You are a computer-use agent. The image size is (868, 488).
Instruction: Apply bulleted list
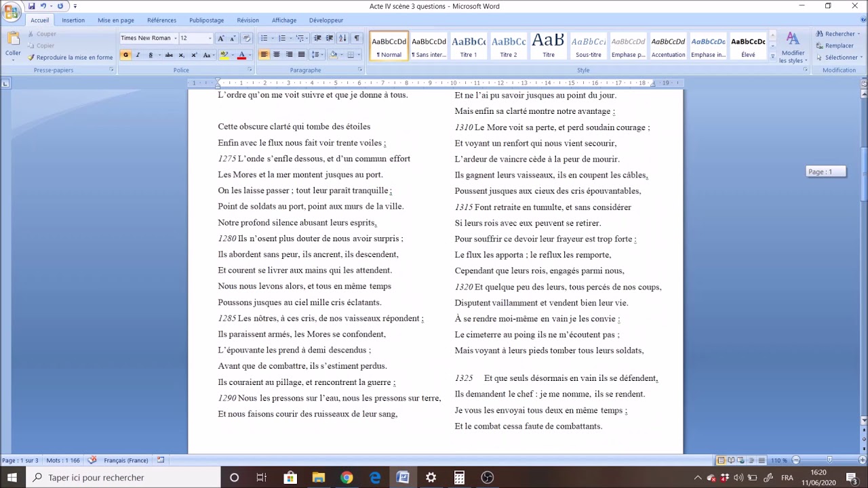click(x=266, y=38)
